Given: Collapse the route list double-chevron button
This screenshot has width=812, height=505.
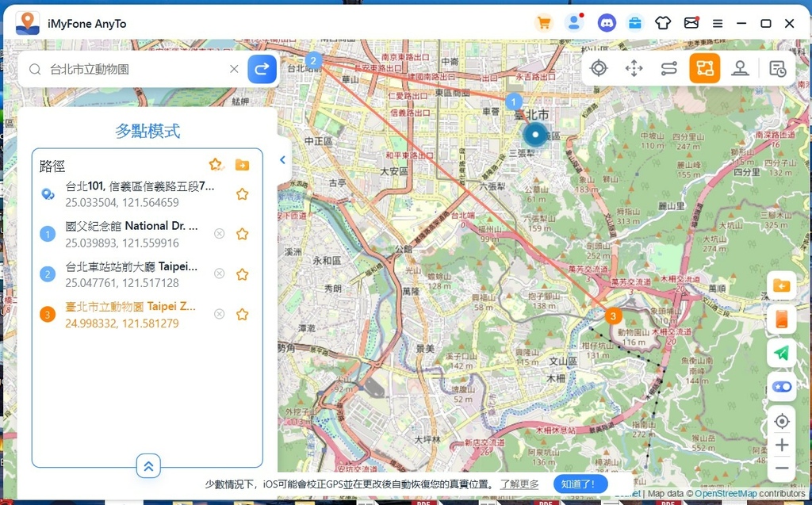Looking at the screenshot, I should tap(148, 466).
